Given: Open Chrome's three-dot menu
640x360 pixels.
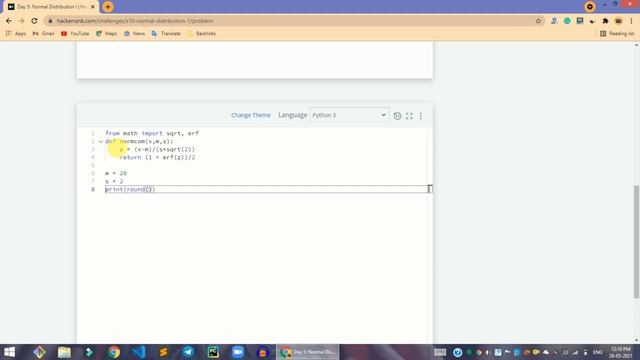Looking at the screenshot, I should (631, 21).
